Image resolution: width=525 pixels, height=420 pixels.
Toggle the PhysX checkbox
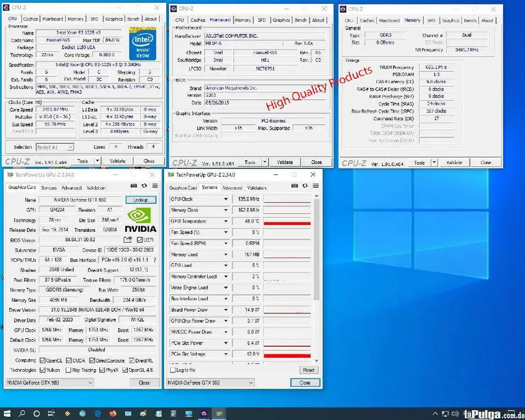pyautogui.click(x=102, y=370)
